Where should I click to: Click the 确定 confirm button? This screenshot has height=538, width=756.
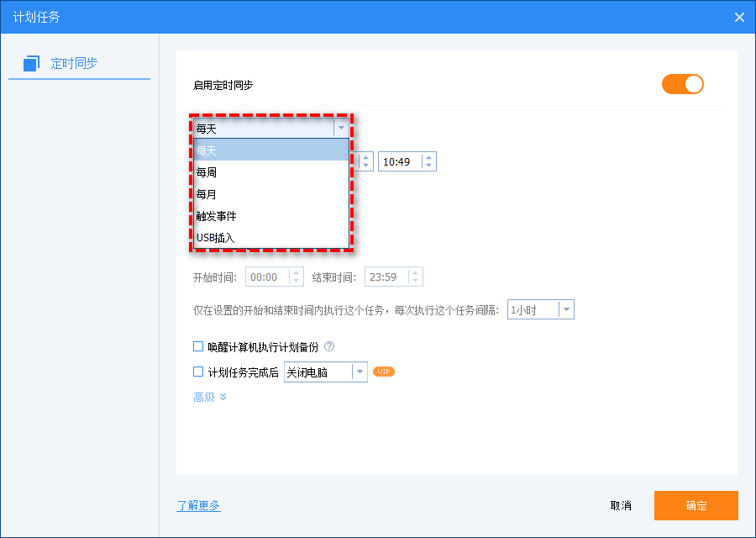696,505
